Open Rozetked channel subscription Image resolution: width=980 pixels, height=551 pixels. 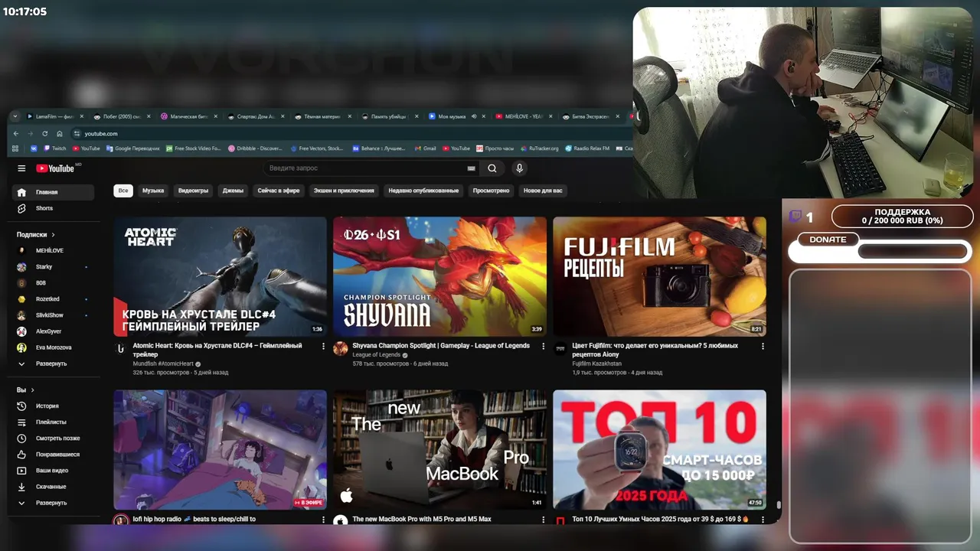(x=54, y=298)
